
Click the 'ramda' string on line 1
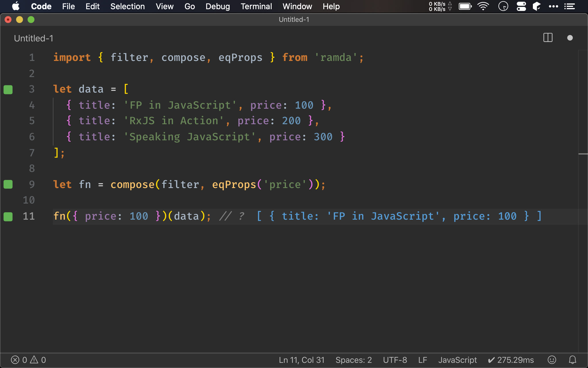point(336,57)
